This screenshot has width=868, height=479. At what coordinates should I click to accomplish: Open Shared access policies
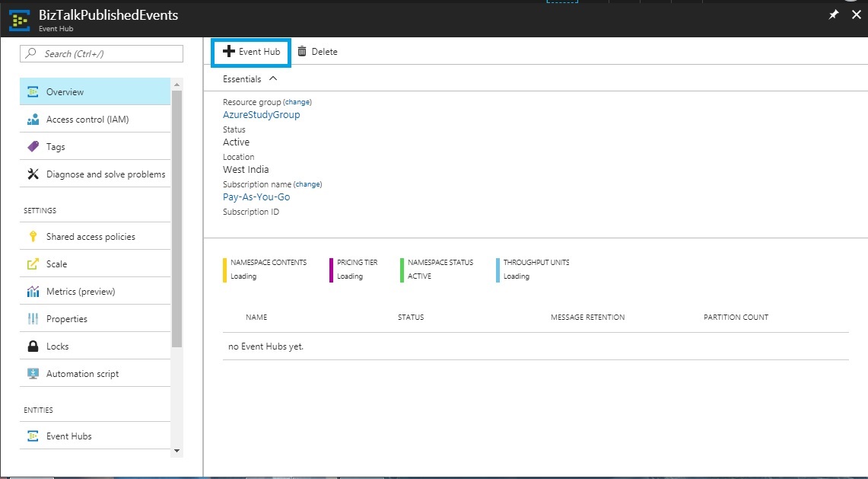tap(95, 236)
